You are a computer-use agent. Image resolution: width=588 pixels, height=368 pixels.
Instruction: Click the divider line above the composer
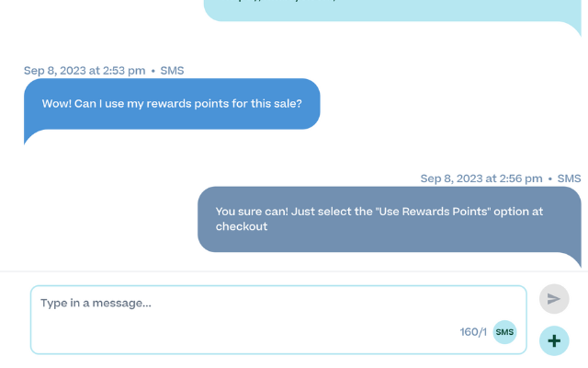click(294, 271)
